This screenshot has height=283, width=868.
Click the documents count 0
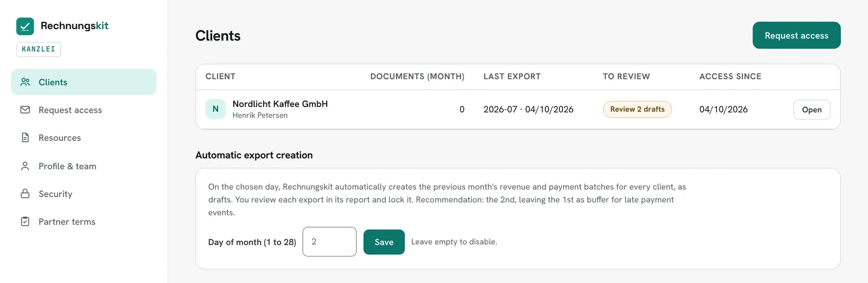pyautogui.click(x=462, y=110)
